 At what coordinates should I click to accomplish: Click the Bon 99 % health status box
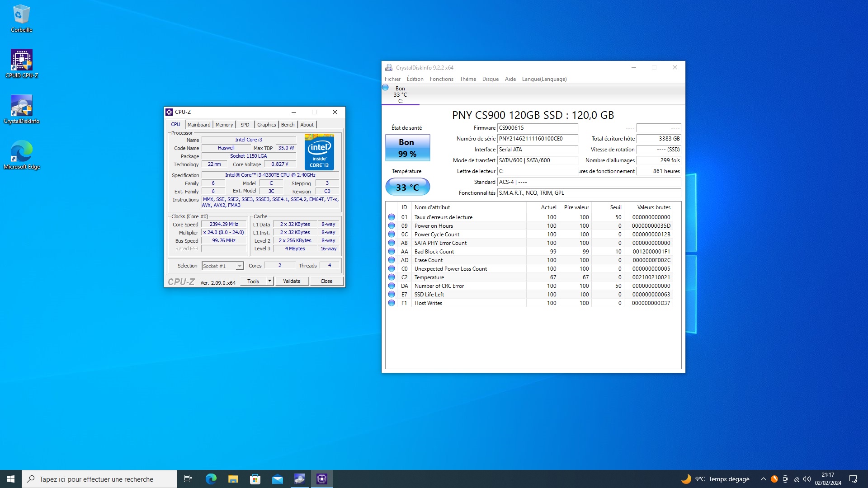coord(407,148)
